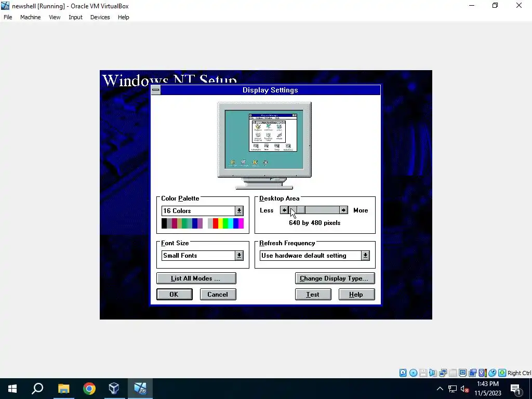Click the system tray network icon
Image resolution: width=532 pixels, height=399 pixels.
click(453, 389)
